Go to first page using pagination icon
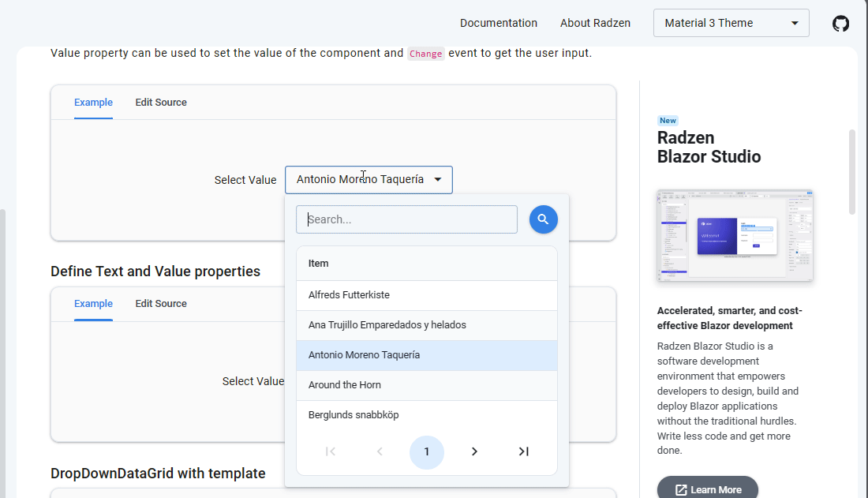 (x=330, y=451)
